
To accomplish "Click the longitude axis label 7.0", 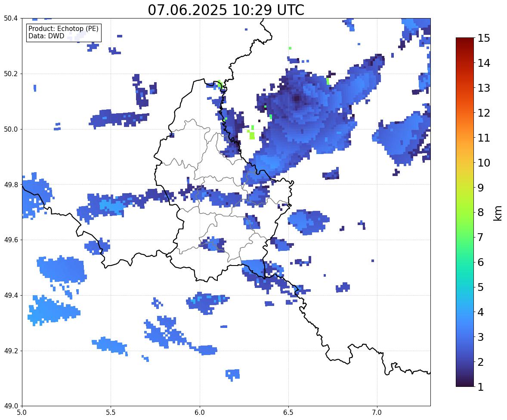I will pyautogui.click(x=377, y=413).
